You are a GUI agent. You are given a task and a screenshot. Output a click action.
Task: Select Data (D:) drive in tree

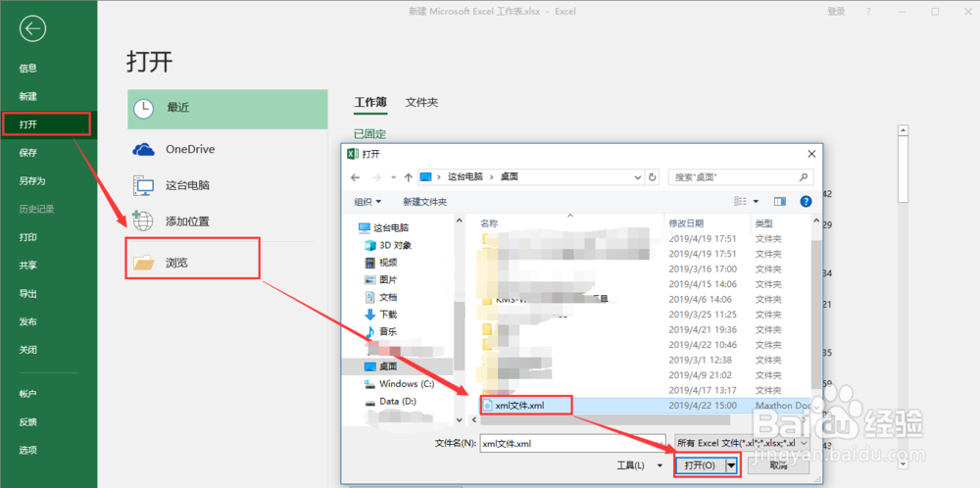pos(390,401)
